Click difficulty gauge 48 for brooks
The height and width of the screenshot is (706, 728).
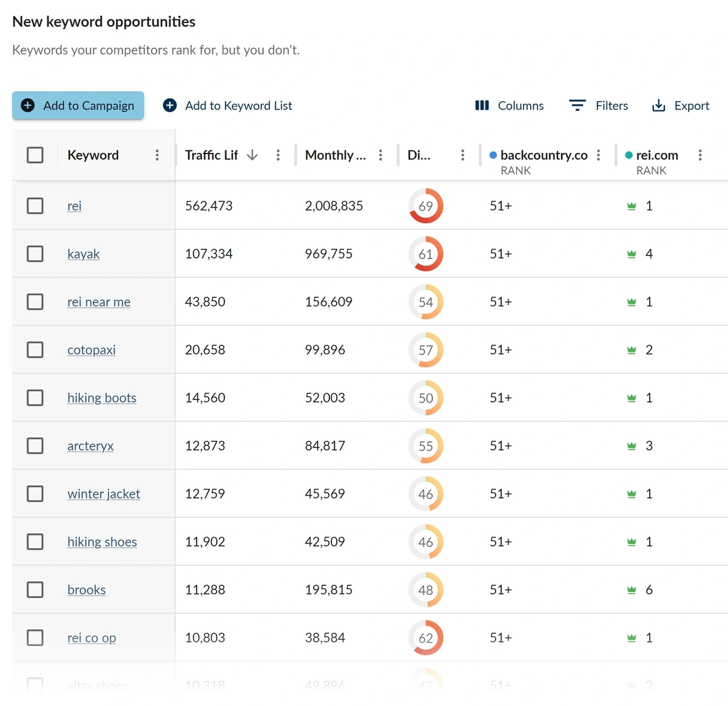[426, 590]
